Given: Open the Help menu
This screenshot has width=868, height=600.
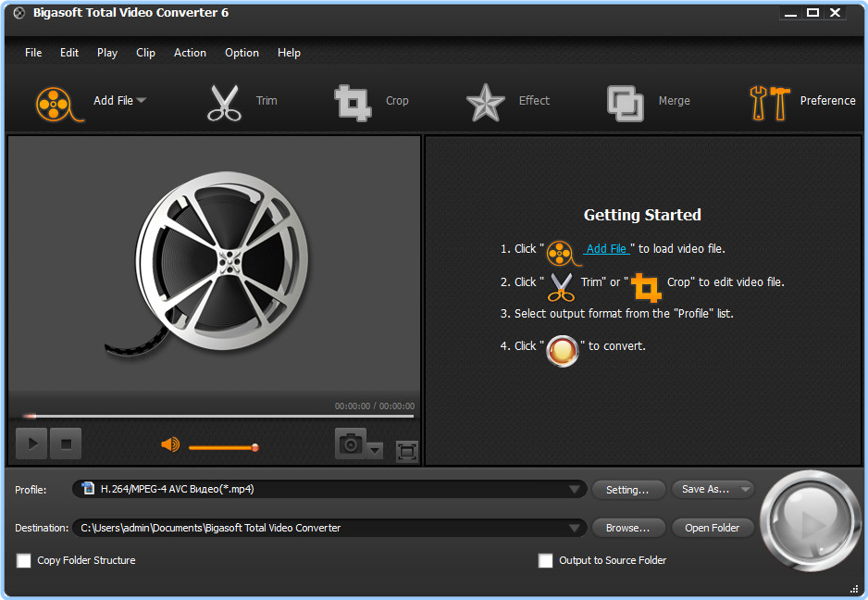Looking at the screenshot, I should point(289,53).
